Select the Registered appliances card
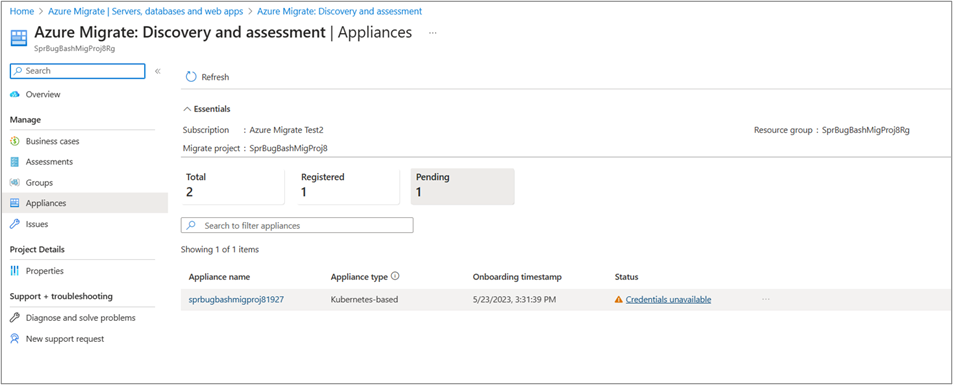Viewport: 953px width, 385px height. click(x=347, y=186)
